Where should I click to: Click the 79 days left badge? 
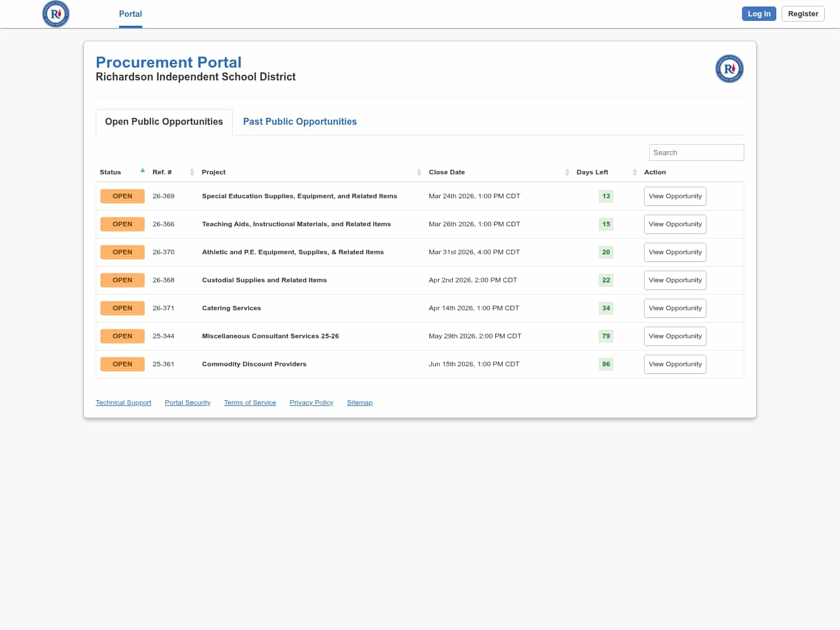click(606, 336)
